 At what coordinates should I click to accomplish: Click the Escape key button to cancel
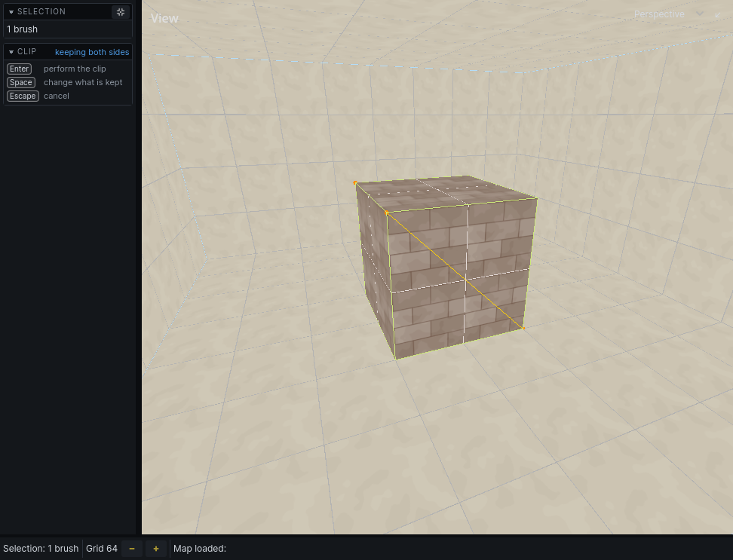tap(23, 96)
